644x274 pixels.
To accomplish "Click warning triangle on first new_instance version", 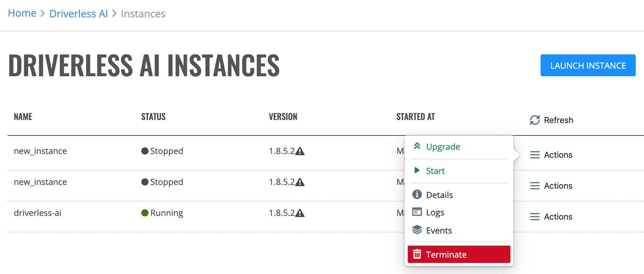I will click(x=300, y=151).
